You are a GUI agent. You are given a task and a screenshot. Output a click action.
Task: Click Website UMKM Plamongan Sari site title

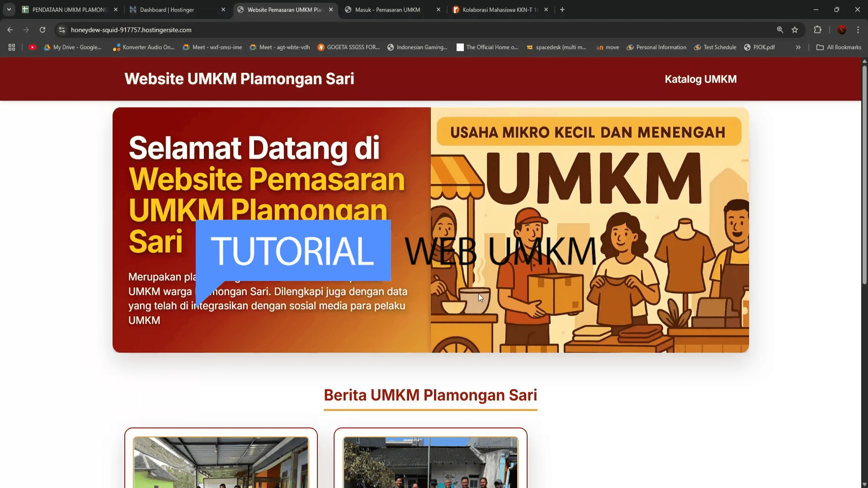pos(239,79)
